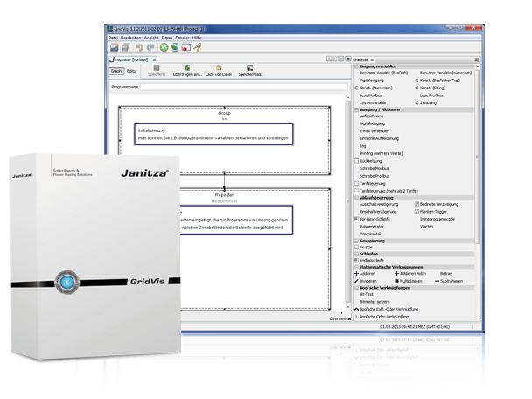Image resolution: width=532 pixels, height=399 pixels.
Task: Switch to the repeater [Vorlage] tab
Action: pos(135,59)
